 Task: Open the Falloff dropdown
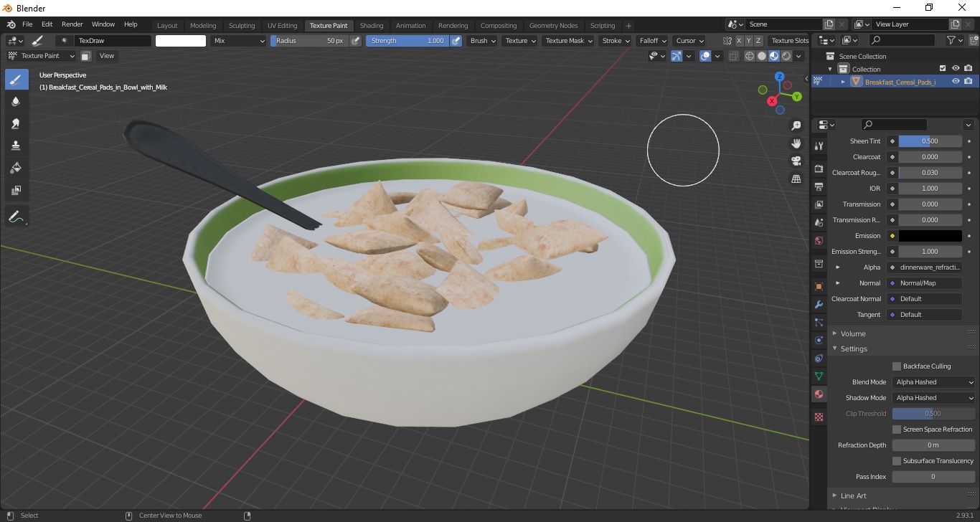tap(653, 41)
